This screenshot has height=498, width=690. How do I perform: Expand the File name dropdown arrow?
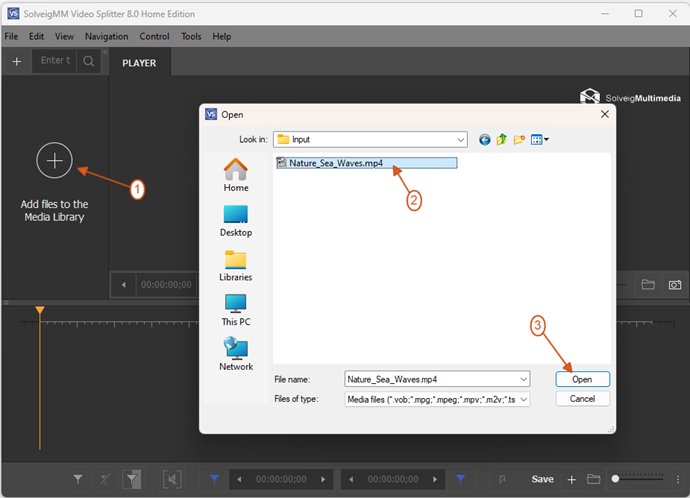523,379
